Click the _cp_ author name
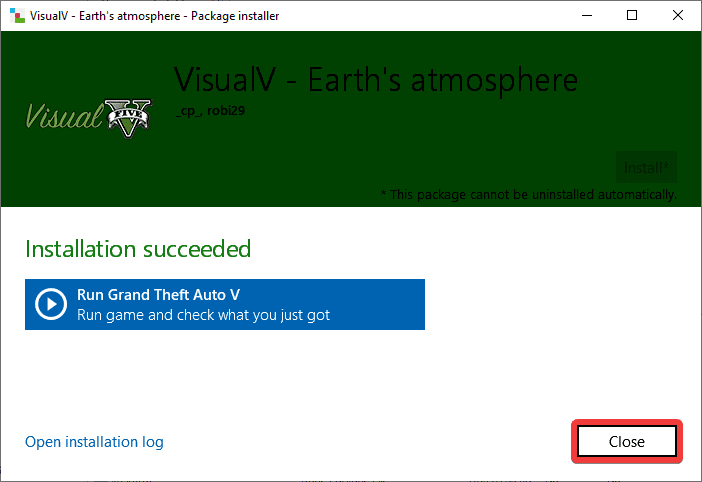The image size is (702, 482). pos(187,111)
